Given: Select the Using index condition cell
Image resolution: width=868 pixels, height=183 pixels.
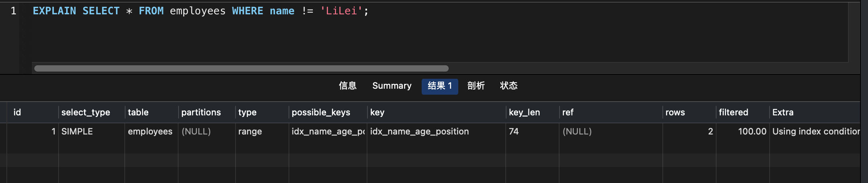Looking at the screenshot, I should tap(815, 132).
